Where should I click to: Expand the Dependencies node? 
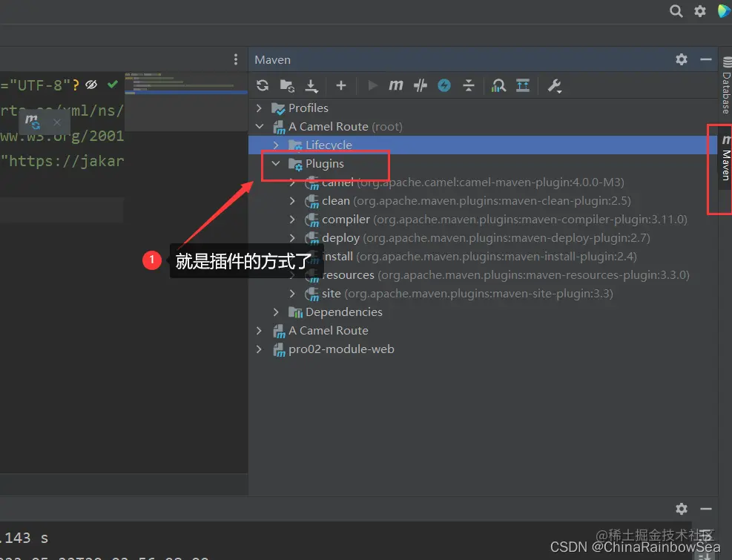(276, 312)
